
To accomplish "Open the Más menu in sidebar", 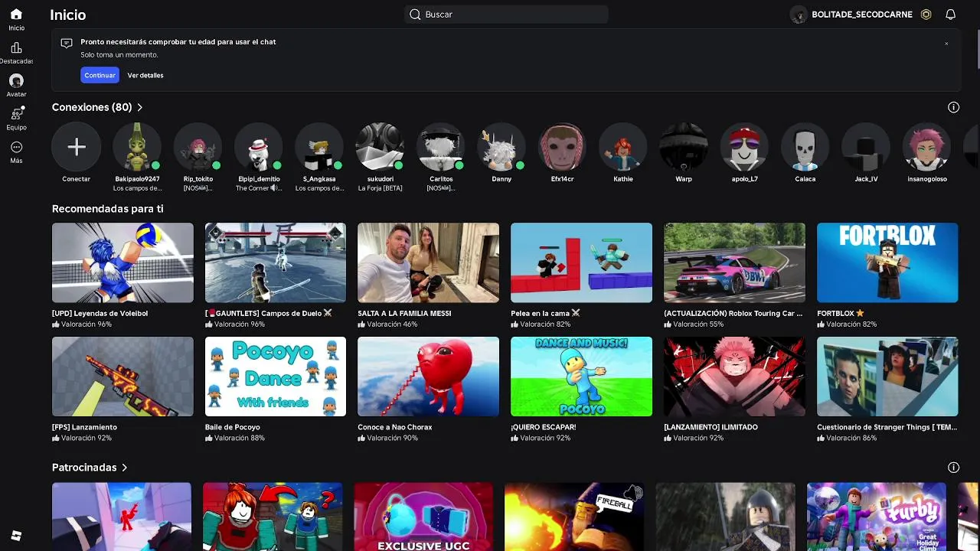I will [16, 147].
